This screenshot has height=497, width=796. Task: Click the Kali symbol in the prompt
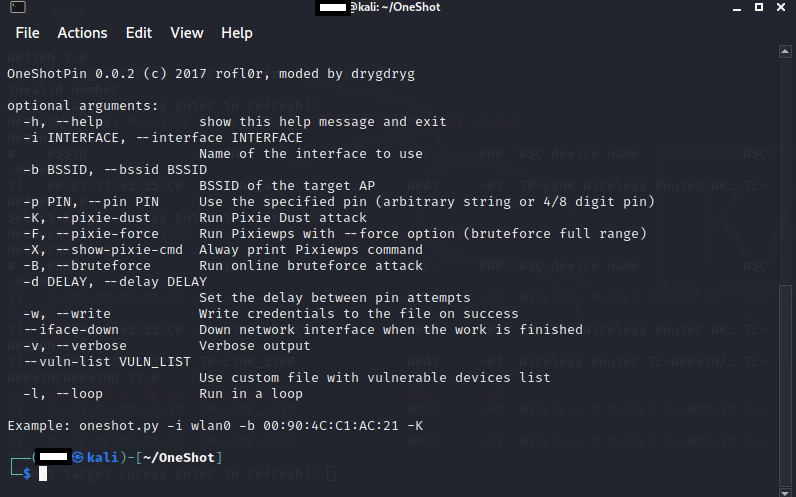(77, 457)
